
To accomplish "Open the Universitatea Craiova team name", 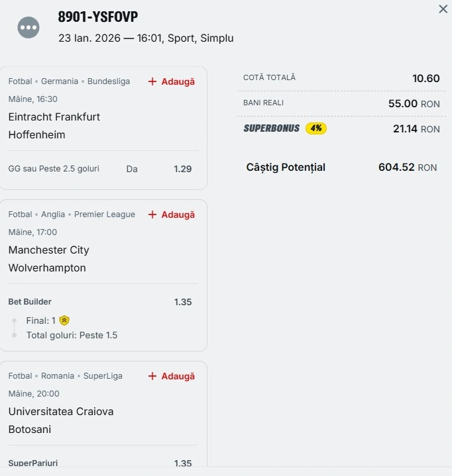I will (x=61, y=412).
